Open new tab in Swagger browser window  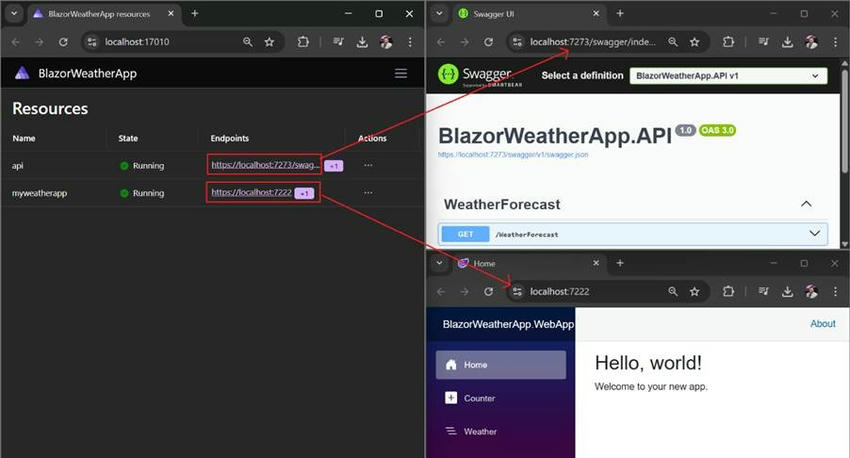620,14
